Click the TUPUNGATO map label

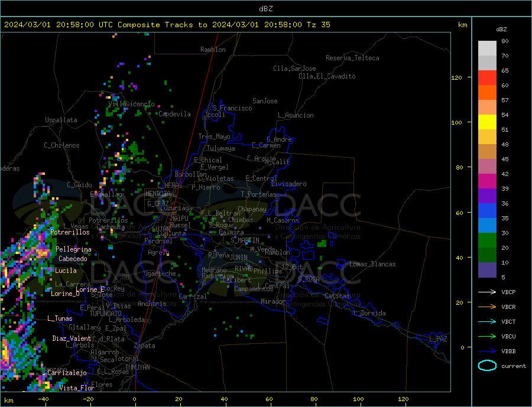coord(106,314)
